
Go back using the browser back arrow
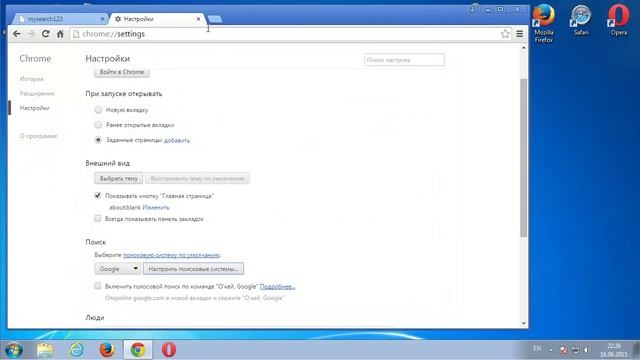[16, 34]
